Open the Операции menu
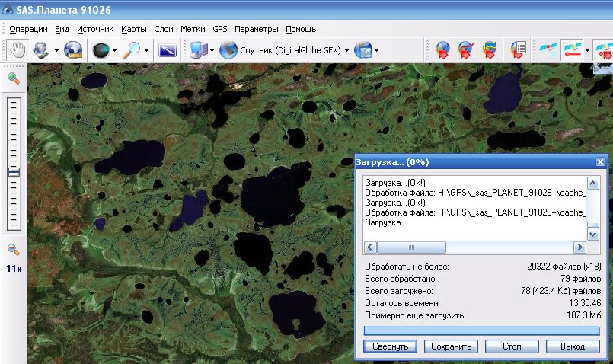The height and width of the screenshot is (364, 613). click(x=28, y=29)
